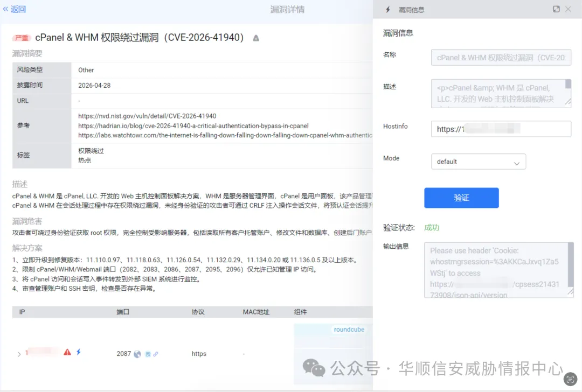Open the labs.watchtowr.com reference URL
582x392 pixels.
pyautogui.click(x=225, y=135)
